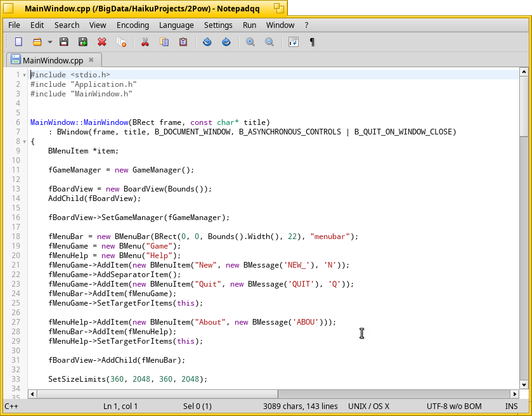532x416 pixels.
Task: Close the MainWindow.cpp tab
Action: [91, 60]
